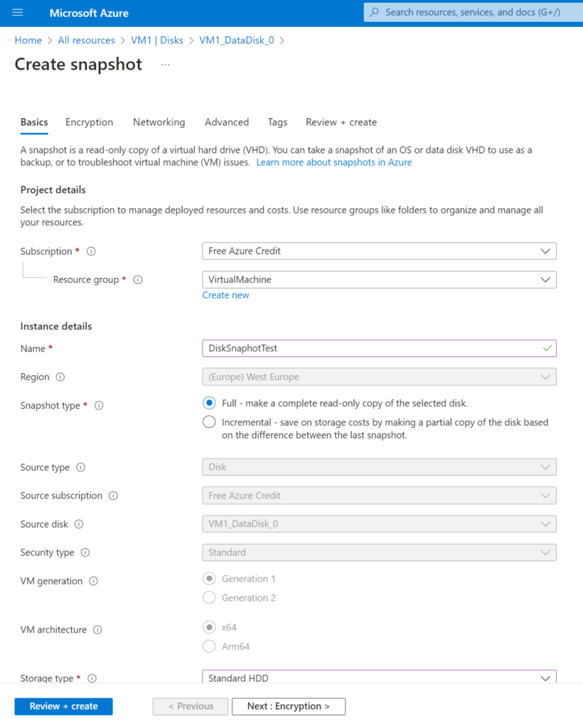
Task: Open the ellipsis menu beside Create snapshot
Action: tap(165, 65)
